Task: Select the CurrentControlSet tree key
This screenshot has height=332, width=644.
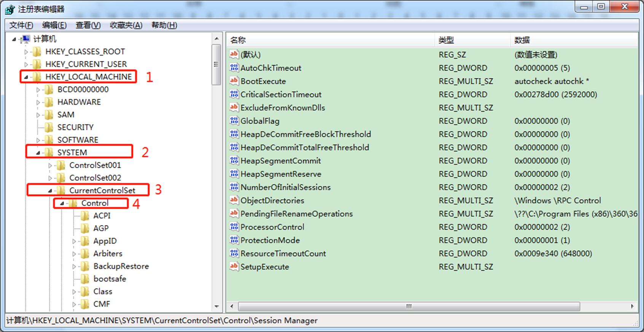Action: point(102,191)
